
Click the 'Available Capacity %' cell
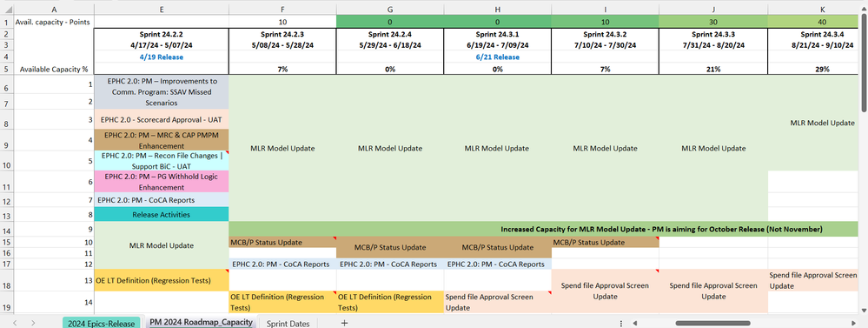pos(53,70)
